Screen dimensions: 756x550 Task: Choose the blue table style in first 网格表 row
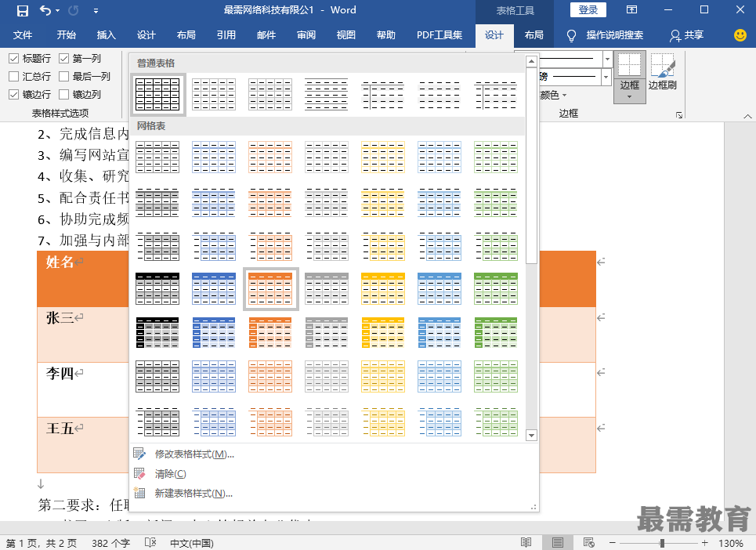(x=214, y=157)
